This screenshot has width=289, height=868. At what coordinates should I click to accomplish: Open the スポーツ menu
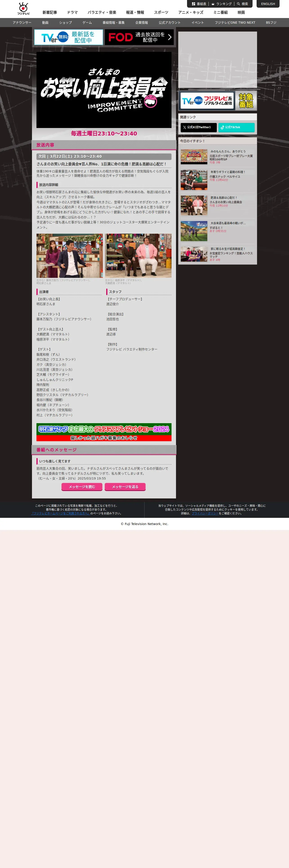pos(161,12)
